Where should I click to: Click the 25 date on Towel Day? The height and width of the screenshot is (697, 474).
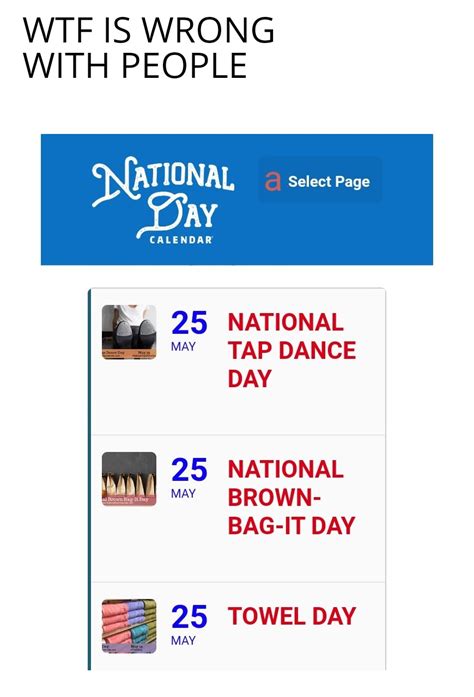click(x=189, y=617)
